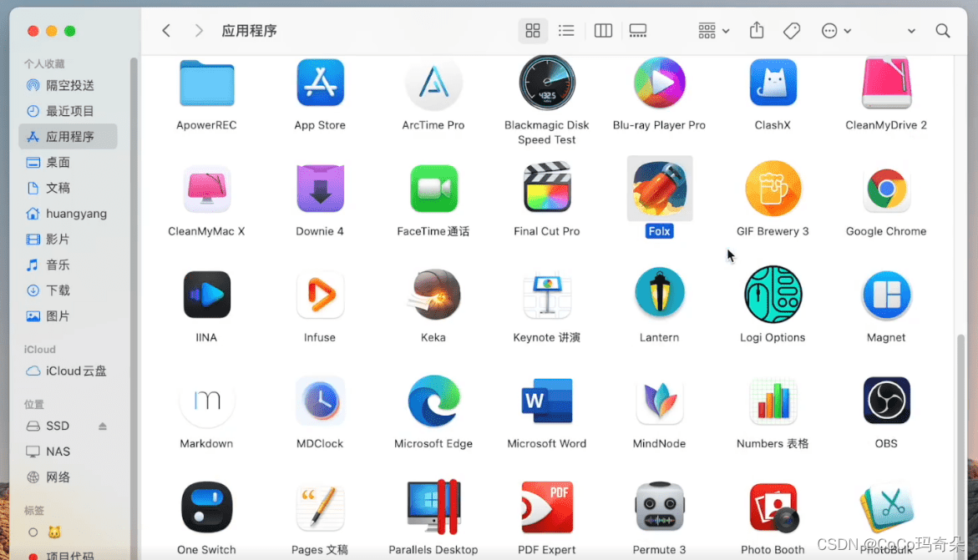978x560 pixels.
Task: Select Parallels Desktop icon
Action: click(433, 507)
